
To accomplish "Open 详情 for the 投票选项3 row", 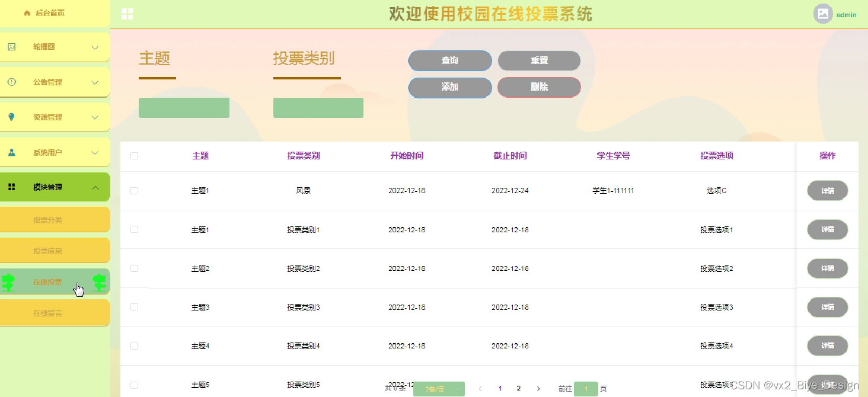I will (x=828, y=307).
